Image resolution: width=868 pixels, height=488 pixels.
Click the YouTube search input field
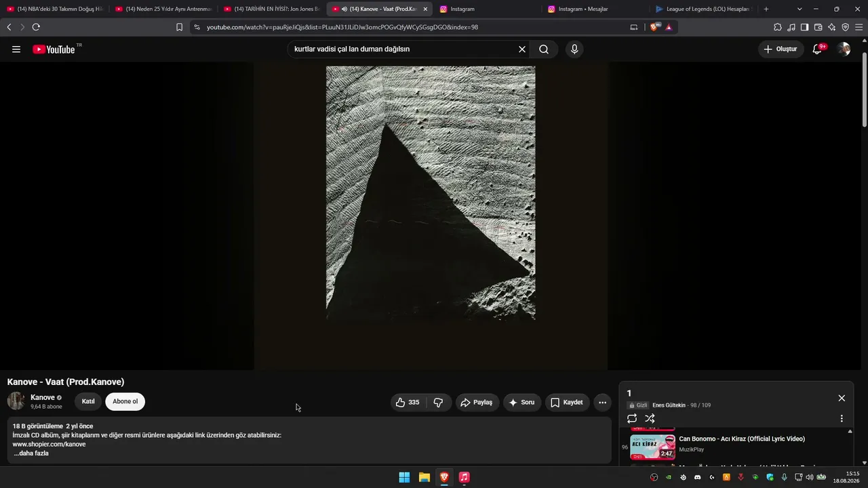click(403, 49)
